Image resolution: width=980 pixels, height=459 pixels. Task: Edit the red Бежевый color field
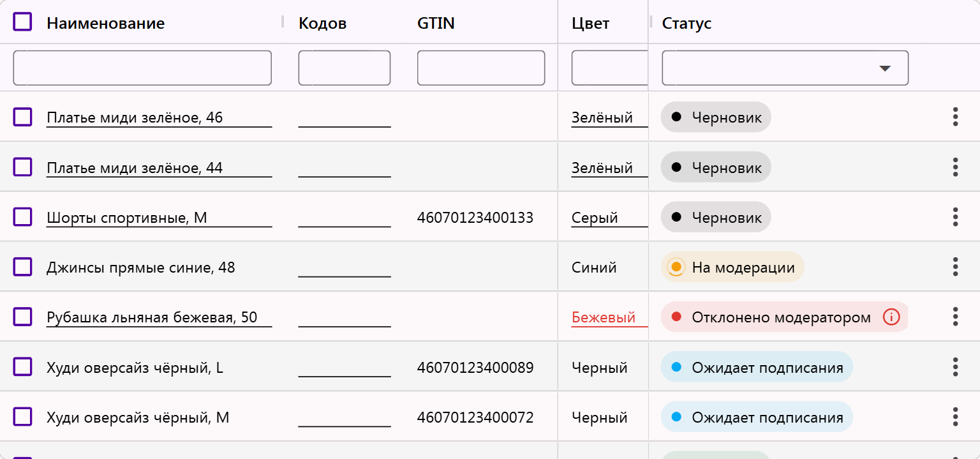click(609, 317)
